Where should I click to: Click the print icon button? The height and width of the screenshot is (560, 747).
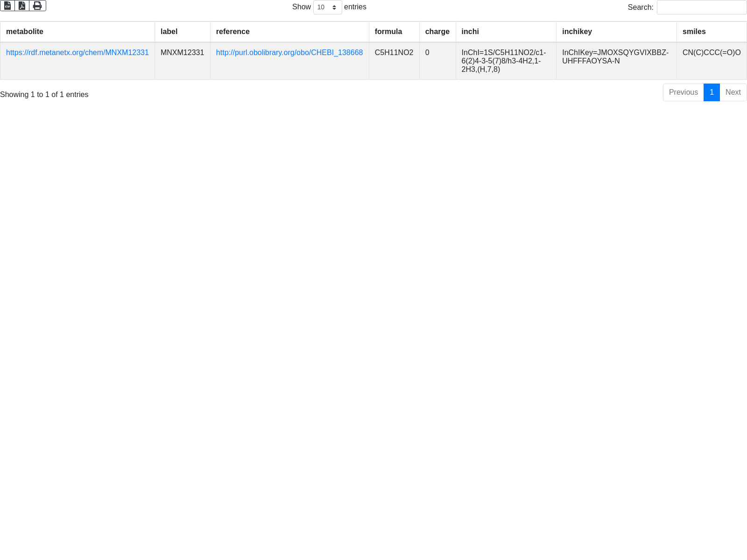[37, 6]
